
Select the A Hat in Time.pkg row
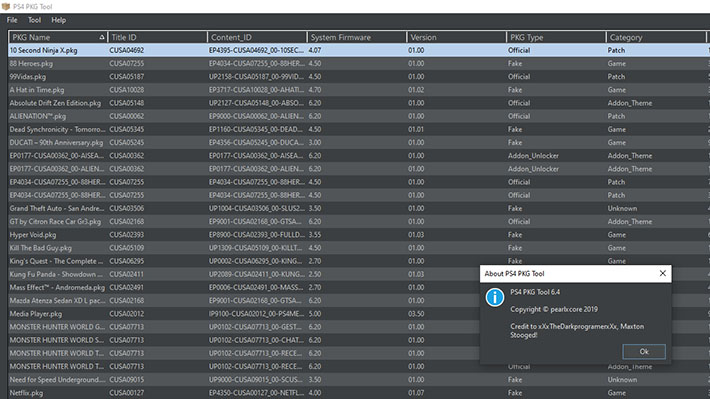[359, 90]
